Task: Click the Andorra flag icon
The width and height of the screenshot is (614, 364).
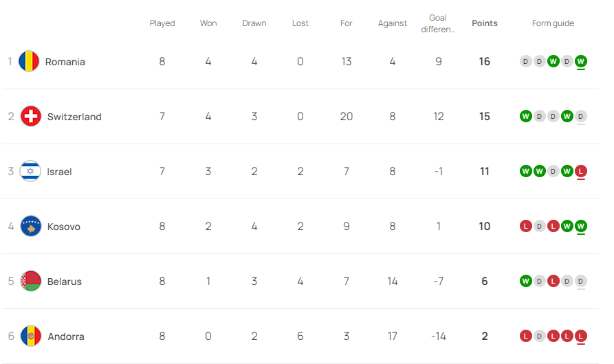Action: [31, 337]
